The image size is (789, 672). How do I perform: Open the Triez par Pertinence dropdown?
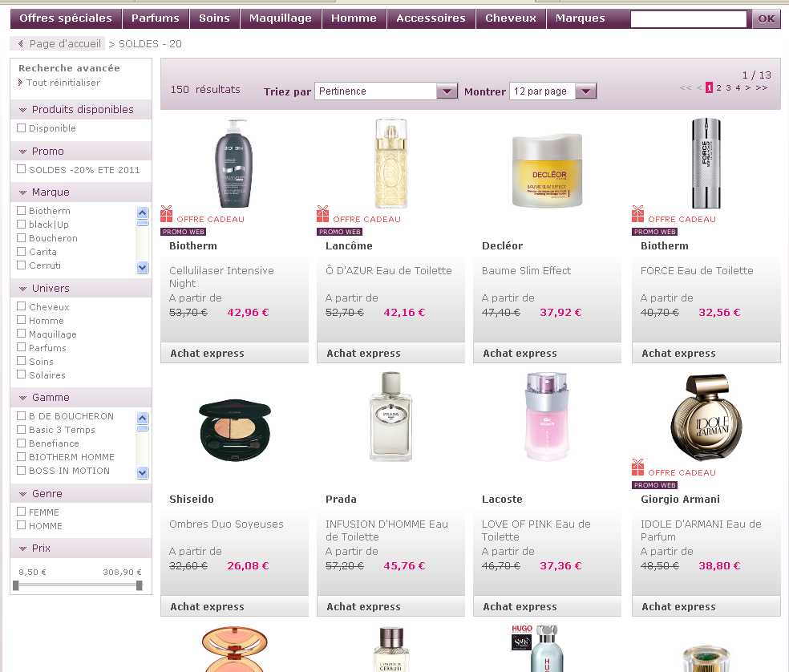(x=447, y=91)
